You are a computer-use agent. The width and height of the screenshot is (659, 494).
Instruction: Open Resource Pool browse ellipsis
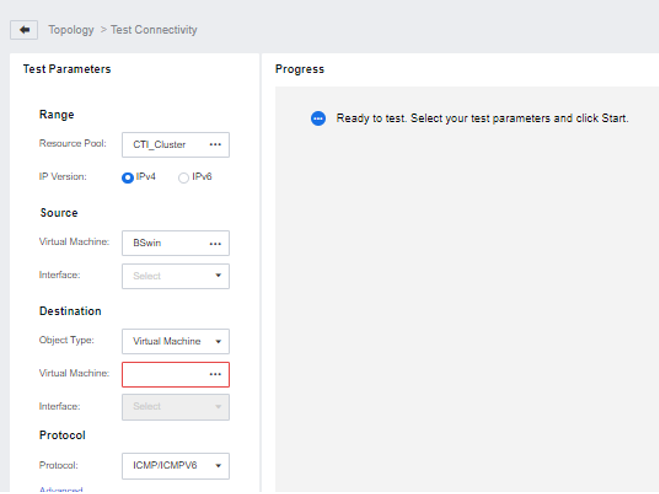tap(215, 145)
